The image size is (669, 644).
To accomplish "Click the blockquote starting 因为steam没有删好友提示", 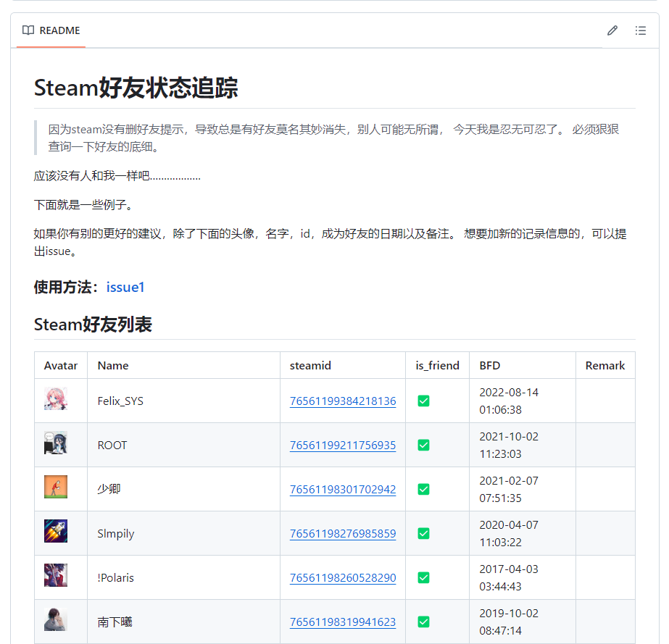I will [333, 138].
